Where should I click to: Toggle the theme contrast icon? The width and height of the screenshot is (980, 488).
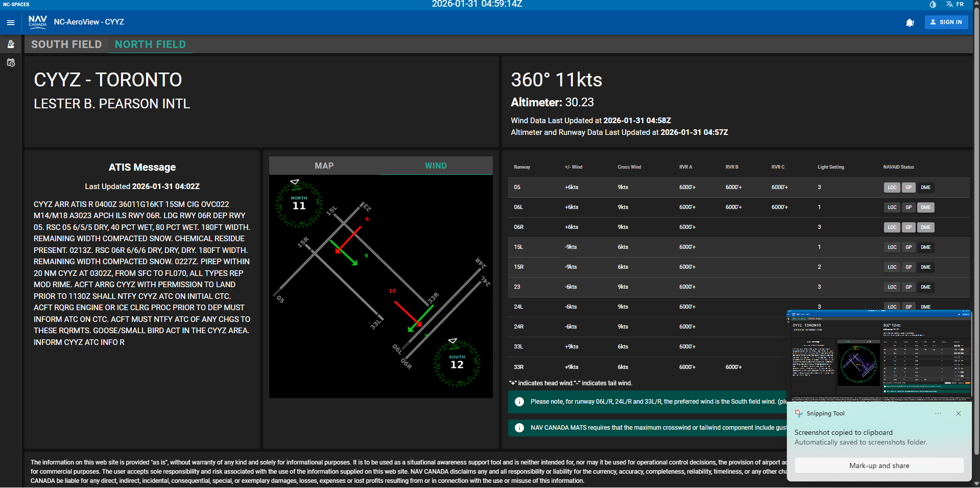(x=933, y=5)
